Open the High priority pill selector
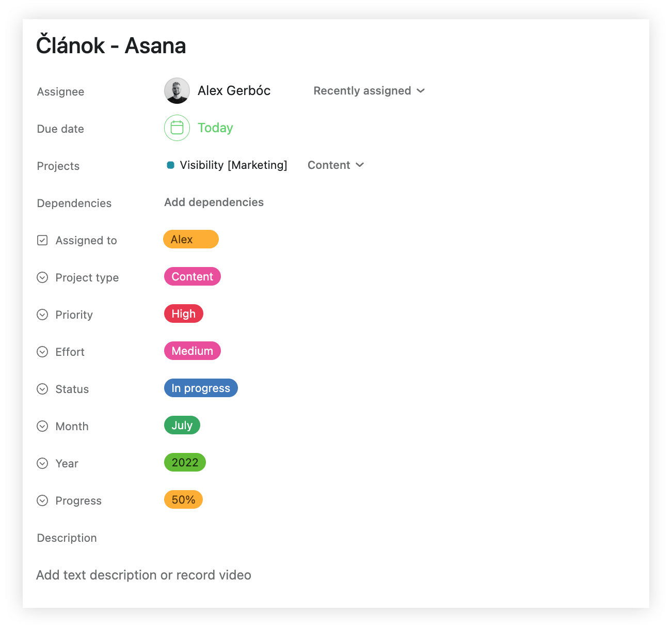The height and width of the screenshot is (627, 672). pos(184,314)
